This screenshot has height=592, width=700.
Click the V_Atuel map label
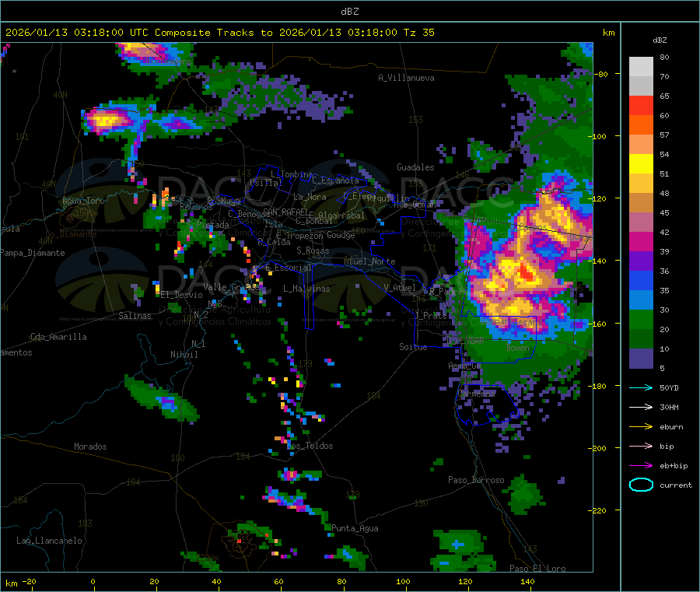point(399,288)
